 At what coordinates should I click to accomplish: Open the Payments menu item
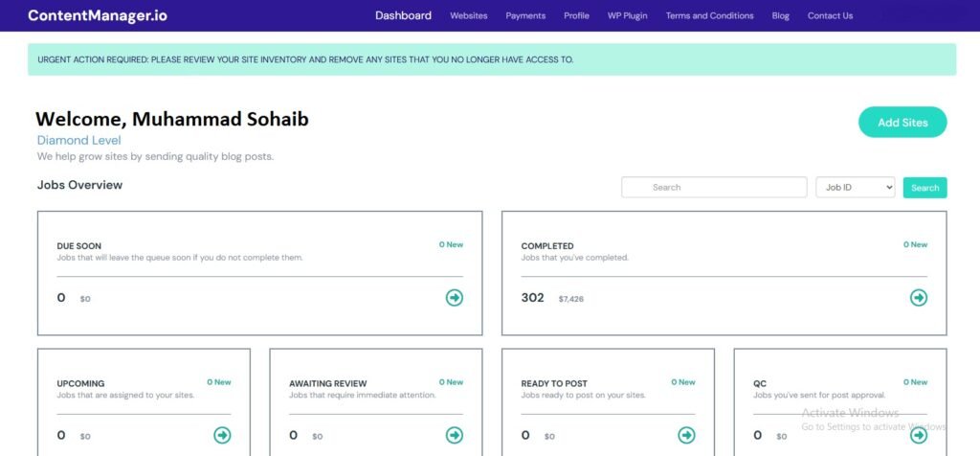[x=525, y=15]
